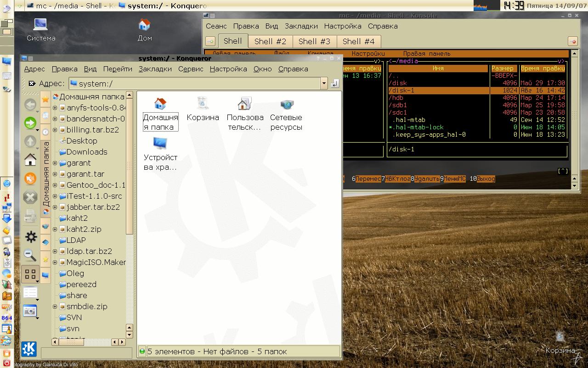
Task: Click the green Forward arrow in Konqueror
Action: pyautogui.click(x=30, y=123)
